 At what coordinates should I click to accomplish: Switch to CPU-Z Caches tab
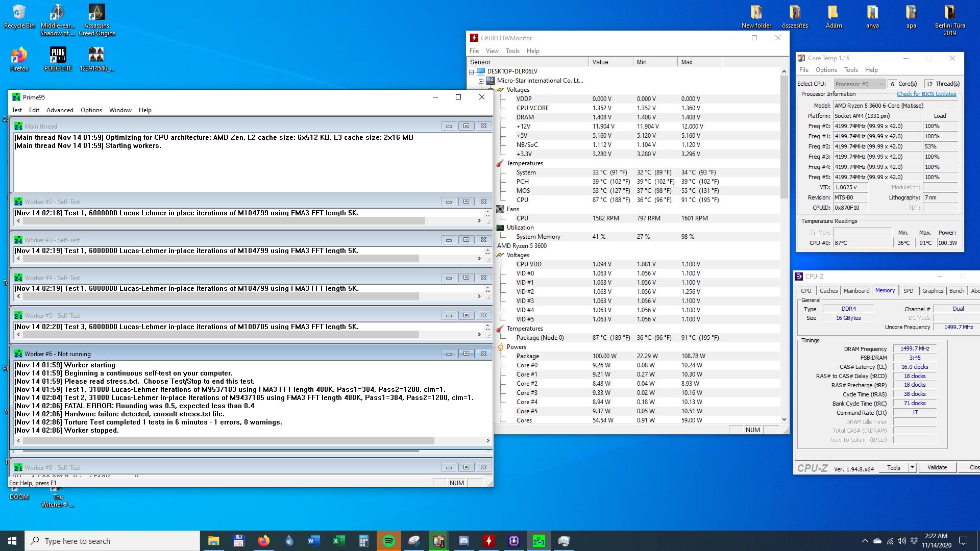(828, 291)
